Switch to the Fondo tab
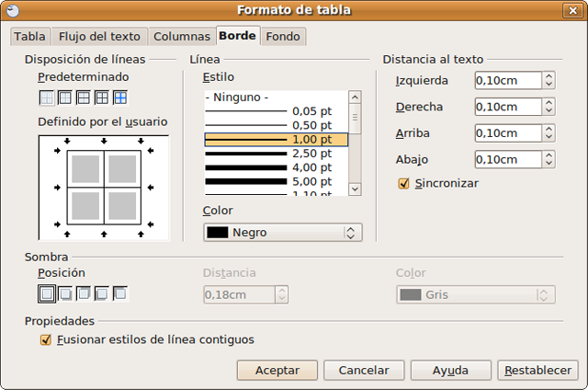Screen dimensions: 588x390 285,37
